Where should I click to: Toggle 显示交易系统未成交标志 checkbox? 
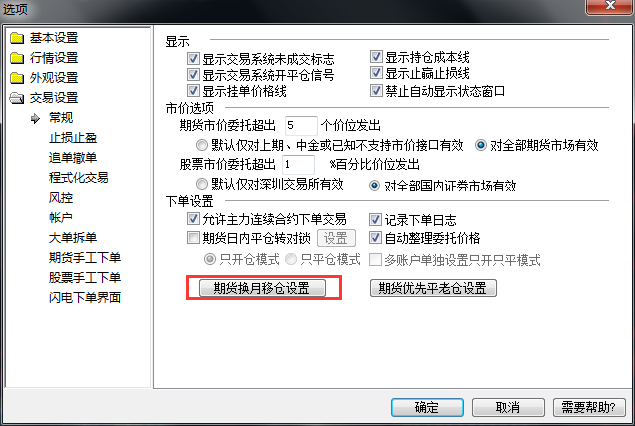[193, 59]
